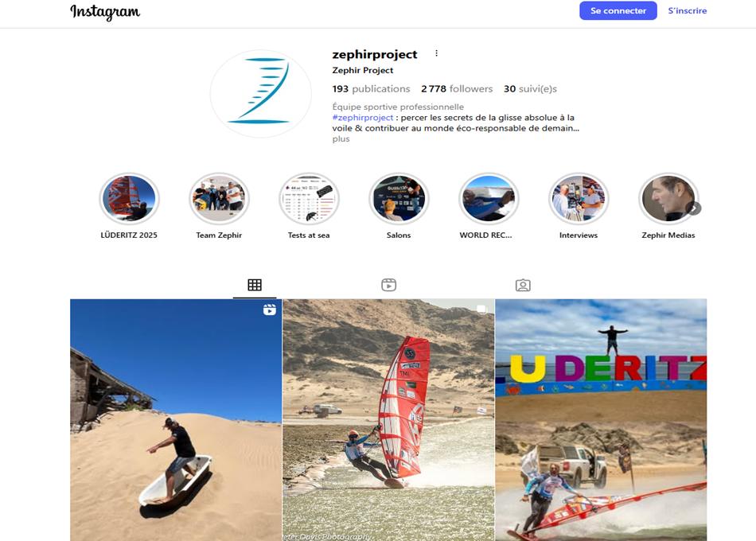Open the Zephir Project profile picture
Screen dimensions: 756x541
(x=261, y=94)
